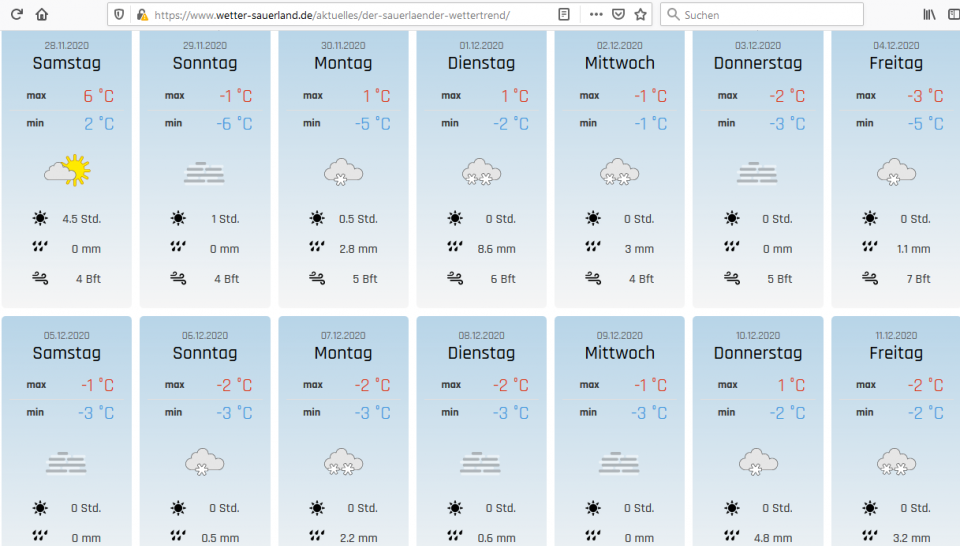Select the Mittwoch 02.12.2020 heading
960x546 pixels.
(619, 63)
